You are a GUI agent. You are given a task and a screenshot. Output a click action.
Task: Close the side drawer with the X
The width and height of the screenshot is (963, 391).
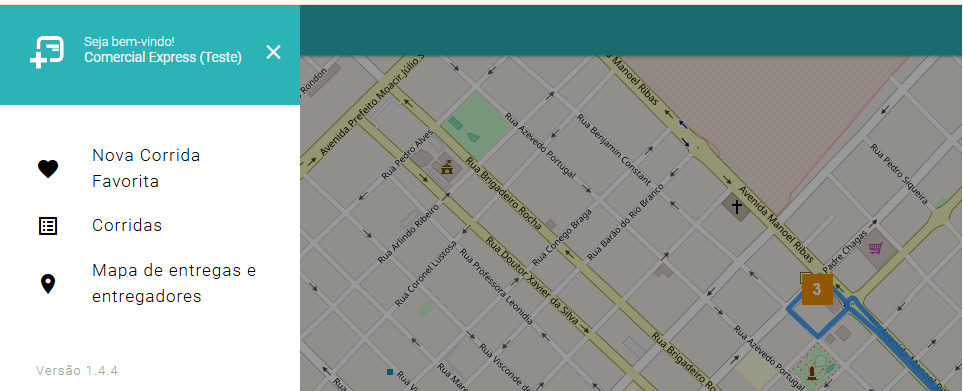click(273, 52)
